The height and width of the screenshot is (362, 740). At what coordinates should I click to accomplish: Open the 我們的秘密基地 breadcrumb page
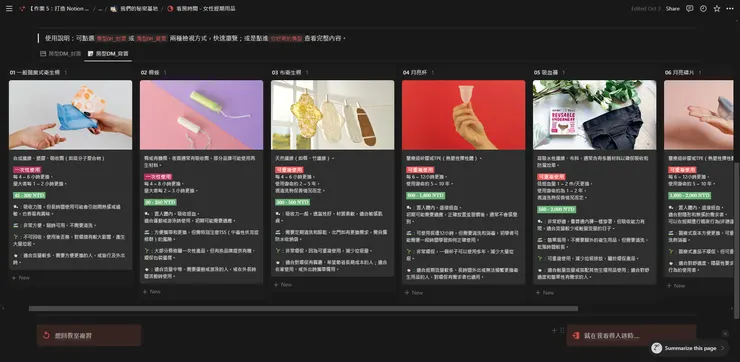pyautogui.click(x=139, y=8)
